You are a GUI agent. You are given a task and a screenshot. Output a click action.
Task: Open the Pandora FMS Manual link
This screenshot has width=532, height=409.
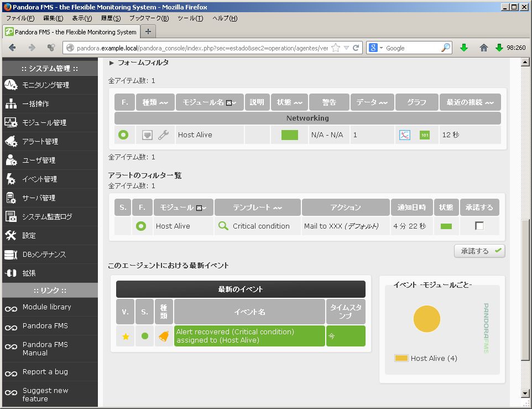45,349
